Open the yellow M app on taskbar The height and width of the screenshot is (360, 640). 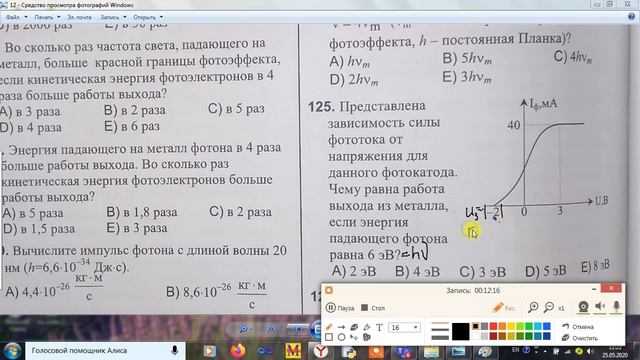click(x=293, y=351)
